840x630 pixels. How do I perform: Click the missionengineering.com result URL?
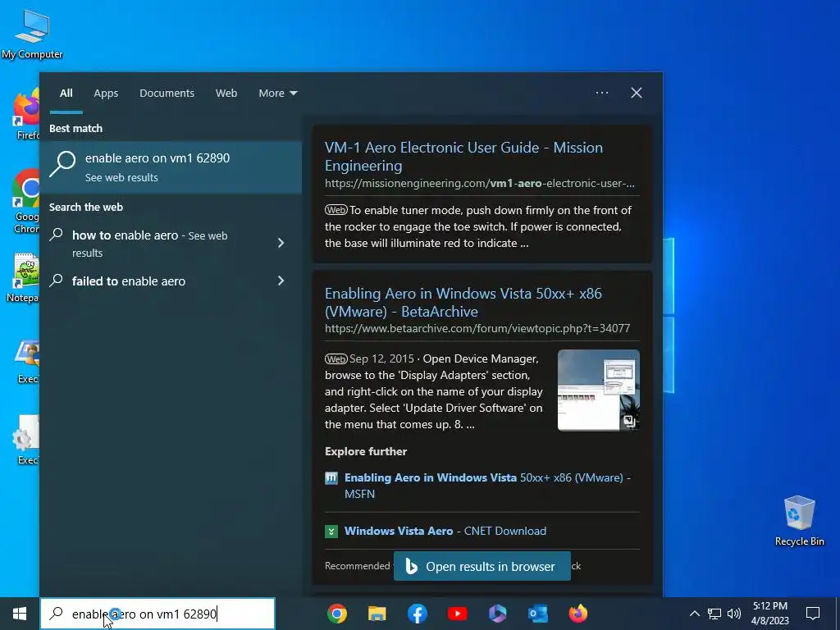[x=479, y=183]
